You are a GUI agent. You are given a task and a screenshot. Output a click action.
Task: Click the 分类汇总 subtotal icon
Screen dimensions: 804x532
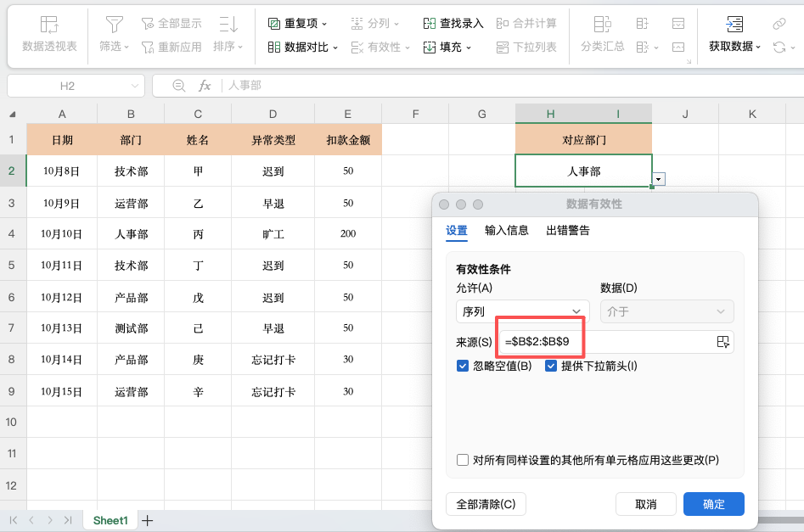click(603, 24)
